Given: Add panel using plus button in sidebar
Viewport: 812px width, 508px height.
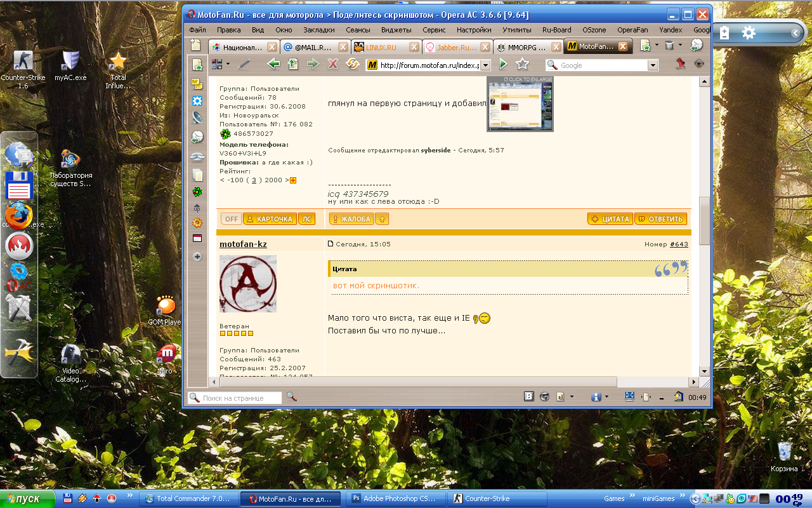Looking at the screenshot, I should [x=197, y=257].
